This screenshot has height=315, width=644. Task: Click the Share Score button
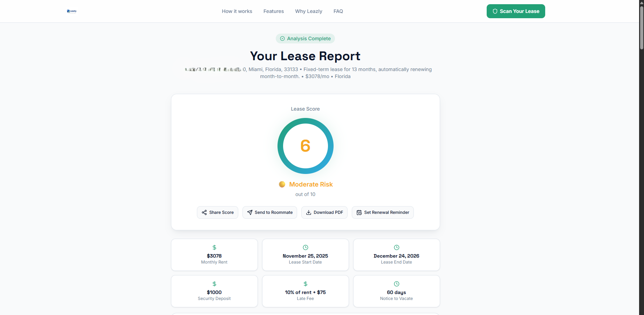(x=218, y=212)
